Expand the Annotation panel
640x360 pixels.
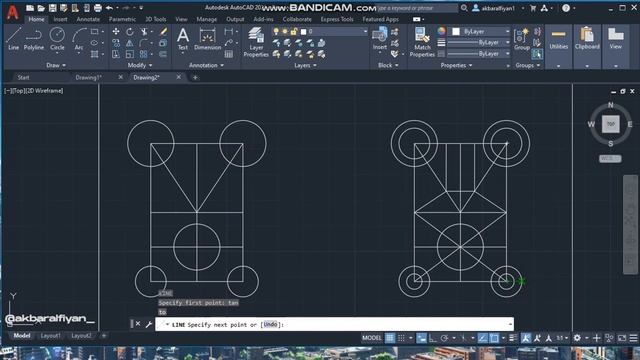(x=206, y=65)
